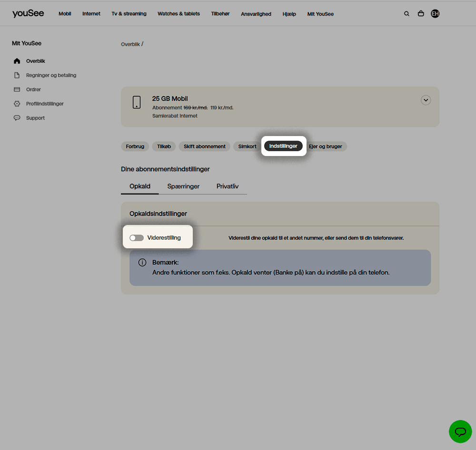
Task: Open the EH profile avatar
Action: 435,14
